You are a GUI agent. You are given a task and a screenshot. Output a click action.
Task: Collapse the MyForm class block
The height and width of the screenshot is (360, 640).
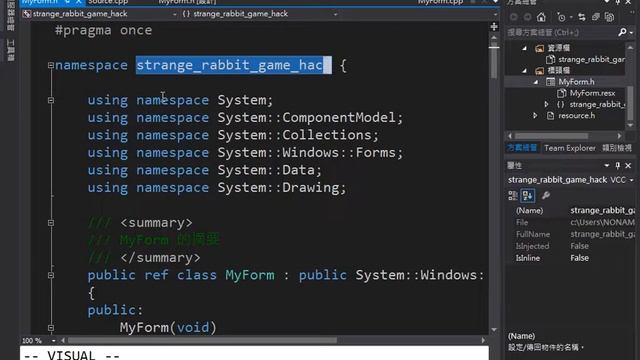tap(51, 276)
